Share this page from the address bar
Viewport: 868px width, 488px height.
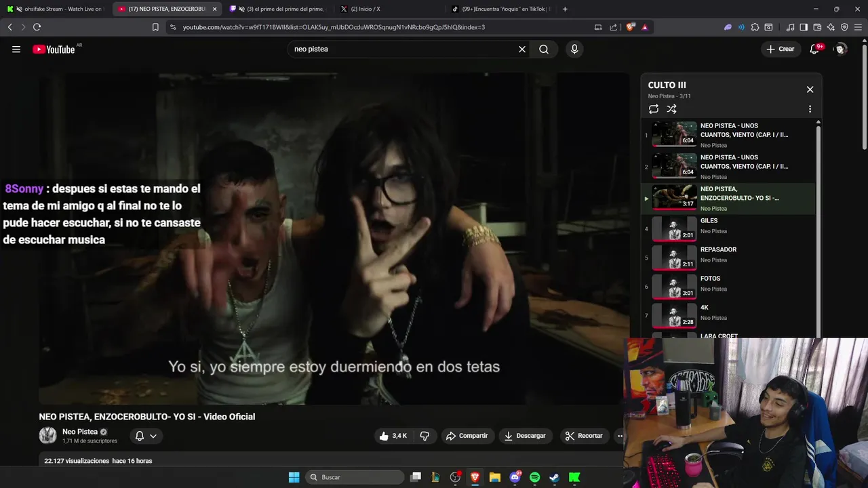click(x=614, y=27)
